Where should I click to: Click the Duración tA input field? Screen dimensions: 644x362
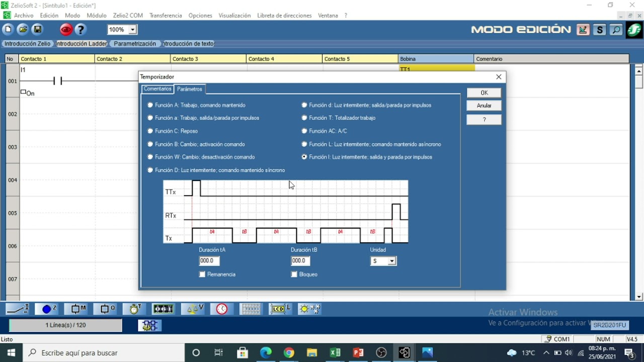click(x=209, y=261)
